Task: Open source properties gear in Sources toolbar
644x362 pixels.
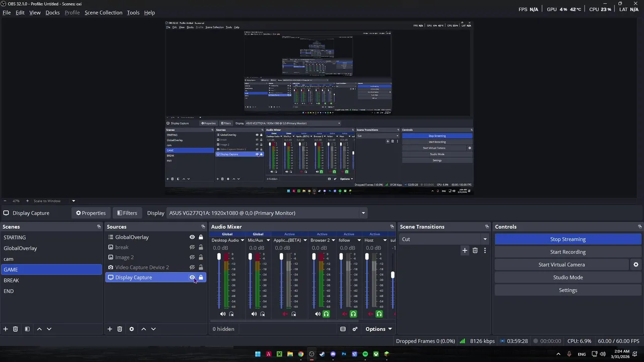Action: (131, 329)
